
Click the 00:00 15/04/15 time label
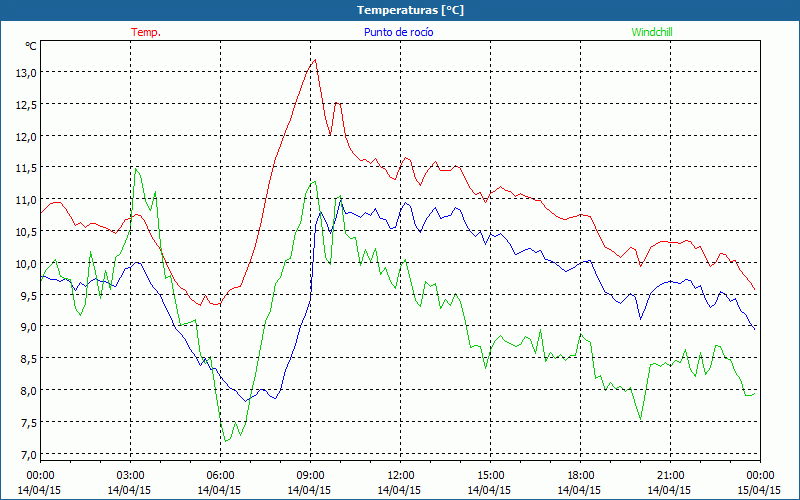(x=760, y=483)
